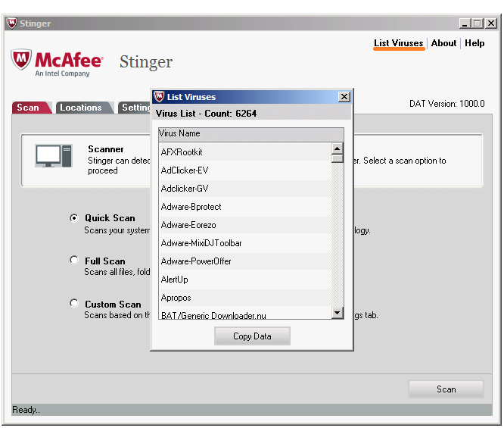
Task: Select Adware-MixiDJToolbar in the virus list
Action: pos(245,243)
